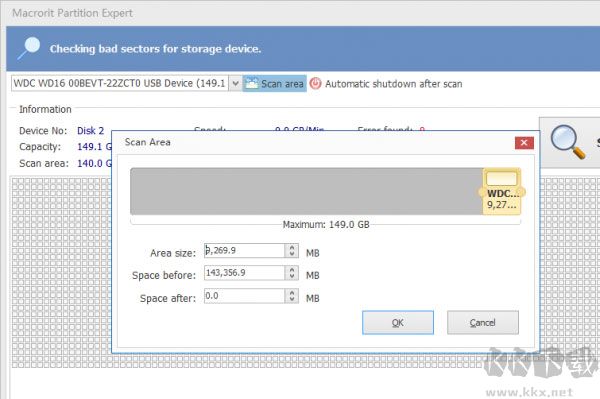Click the left handle of scan region

tap(482, 192)
